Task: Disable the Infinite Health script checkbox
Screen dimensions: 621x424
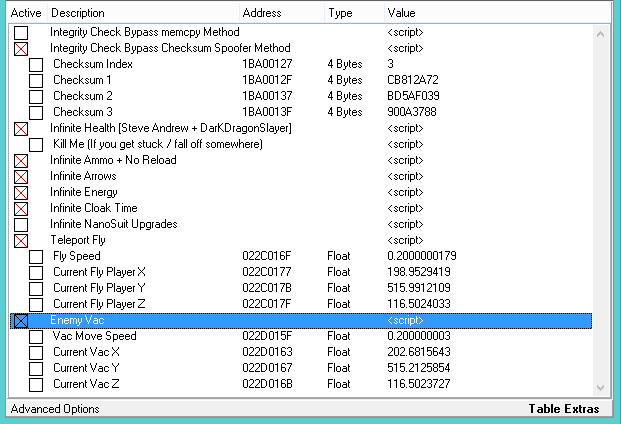Action: point(21,129)
